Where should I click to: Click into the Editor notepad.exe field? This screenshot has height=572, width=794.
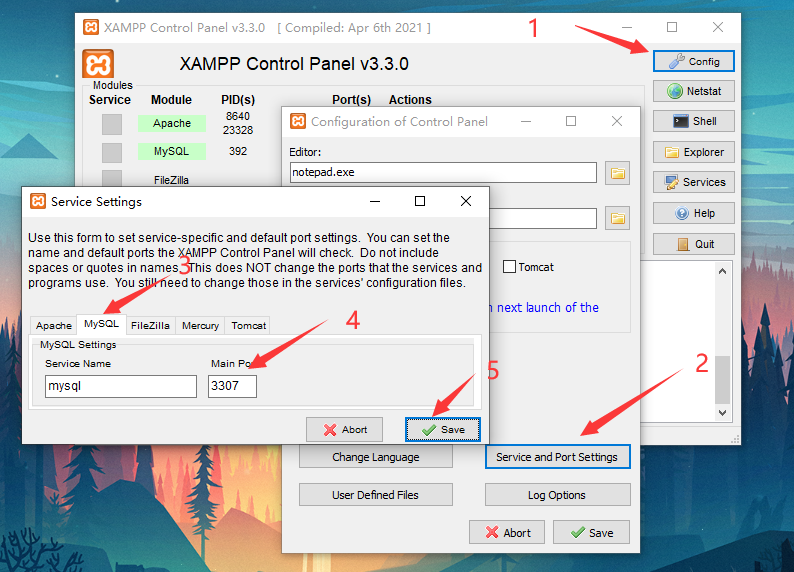pyautogui.click(x=443, y=172)
